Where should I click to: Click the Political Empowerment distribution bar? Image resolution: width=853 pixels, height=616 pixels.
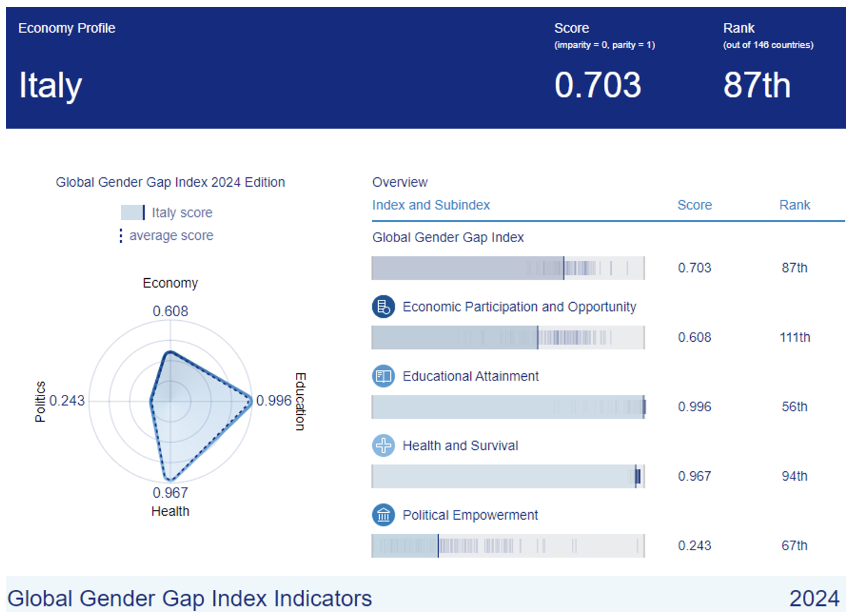click(x=508, y=546)
